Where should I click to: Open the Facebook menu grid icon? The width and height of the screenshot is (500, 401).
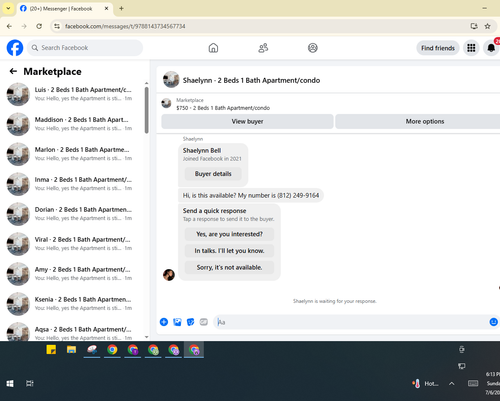coord(471,48)
